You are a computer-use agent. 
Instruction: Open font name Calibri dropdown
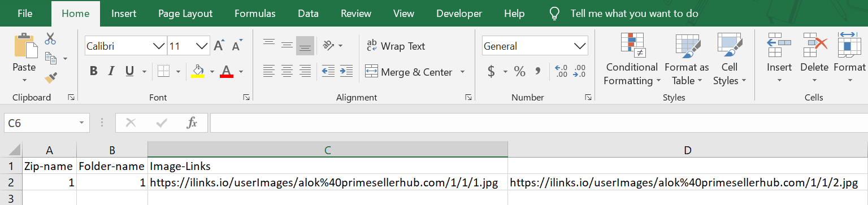point(159,46)
